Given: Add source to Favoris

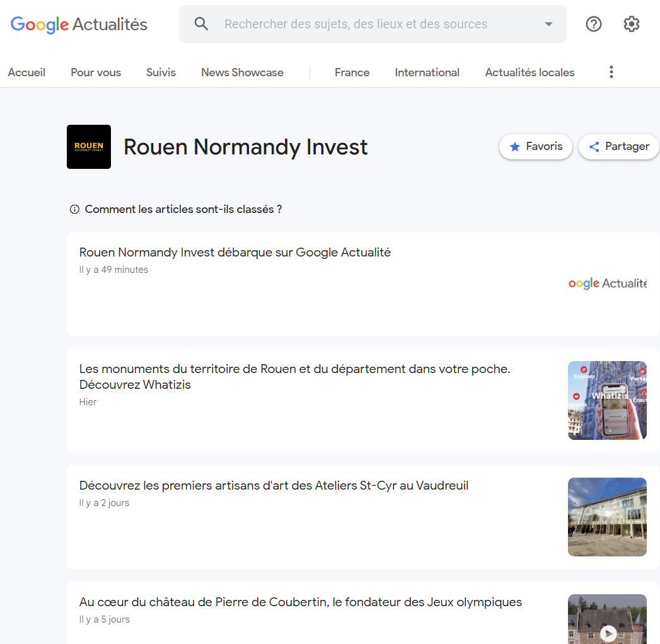Looking at the screenshot, I should click(536, 146).
